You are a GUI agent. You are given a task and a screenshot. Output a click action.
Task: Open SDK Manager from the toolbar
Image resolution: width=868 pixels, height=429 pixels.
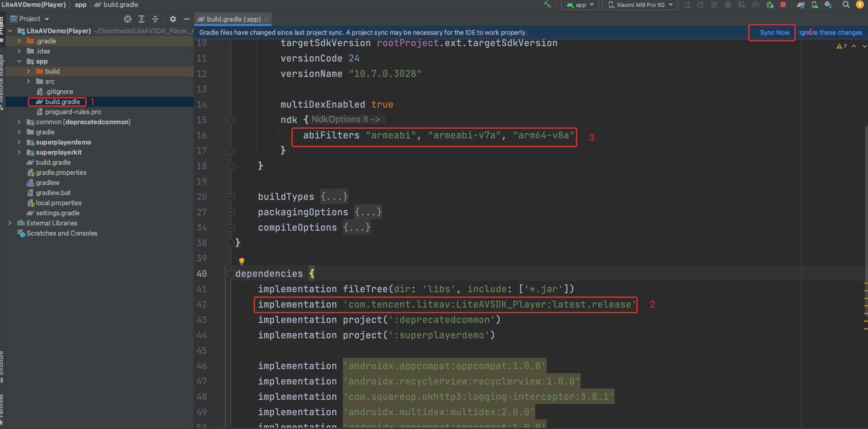[829, 5]
